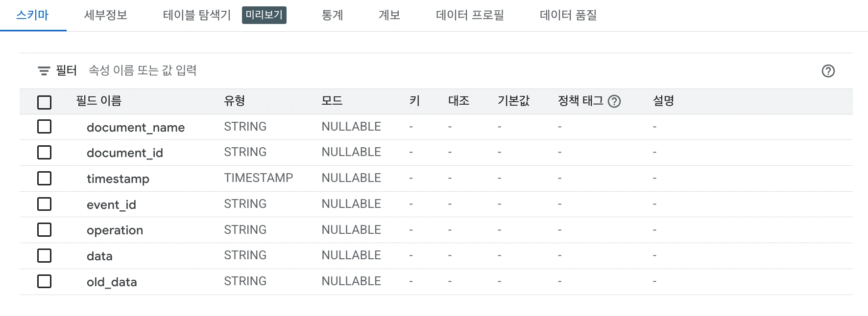Click the document_id field name

tap(125, 153)
